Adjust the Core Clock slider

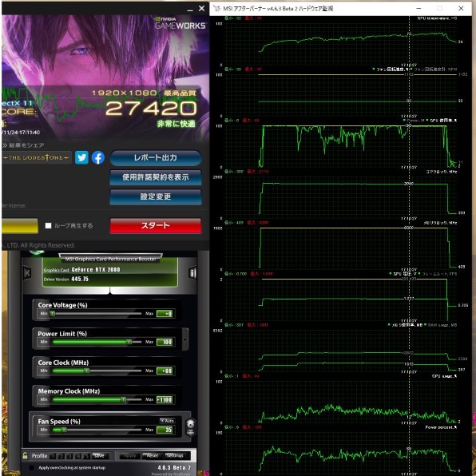(x=97, y=371)
